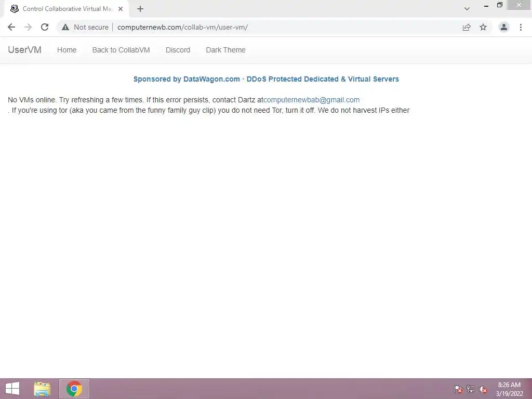The image size is (532, 399).
Task: Click the network status tray icon
Action: pyautogui.click(x=471, y=389)
